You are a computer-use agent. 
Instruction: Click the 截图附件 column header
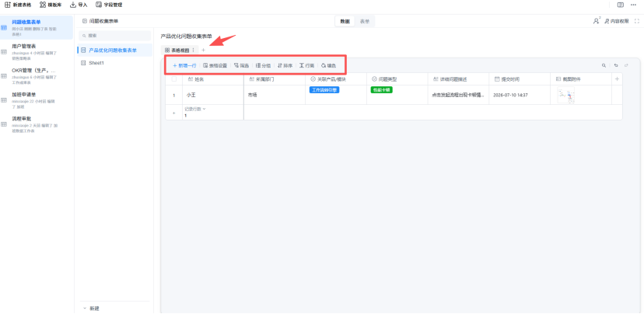(581, 79)
